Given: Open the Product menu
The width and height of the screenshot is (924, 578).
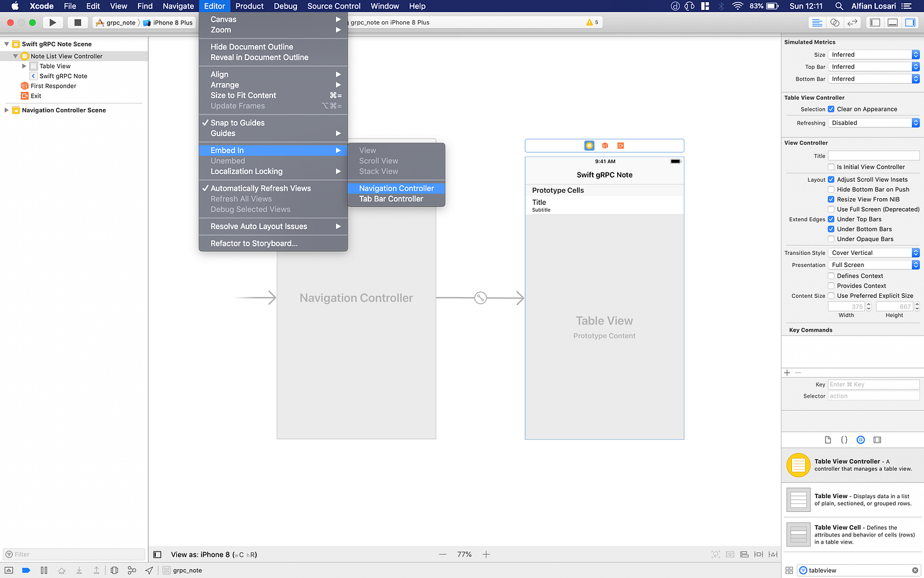Looking at the screenshot, I should [x=249, y=6].
